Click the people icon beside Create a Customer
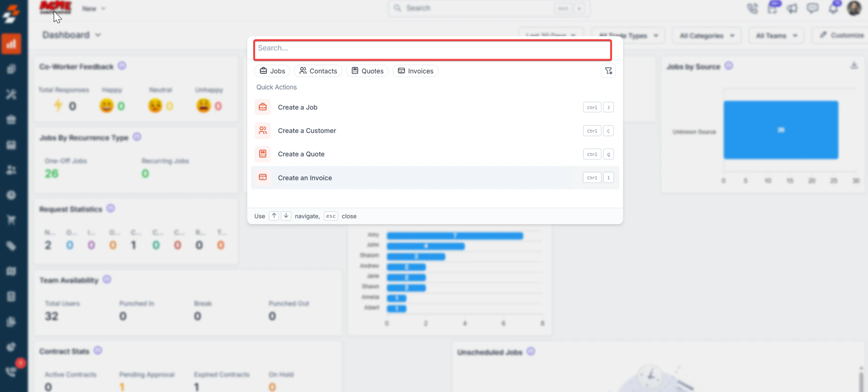This screenshot has width=868, height=392. [x=263, y=131]
